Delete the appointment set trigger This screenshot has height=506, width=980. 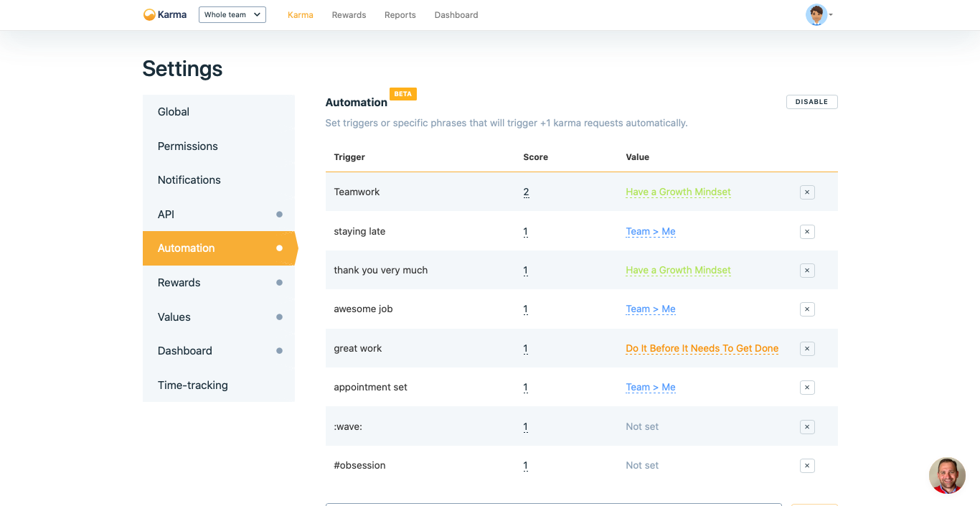807,388
